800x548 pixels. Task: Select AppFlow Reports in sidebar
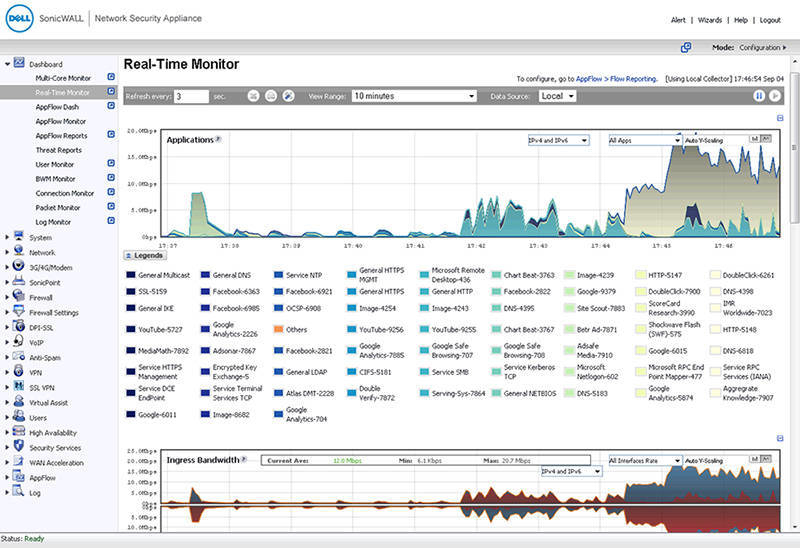pos(61,136)
